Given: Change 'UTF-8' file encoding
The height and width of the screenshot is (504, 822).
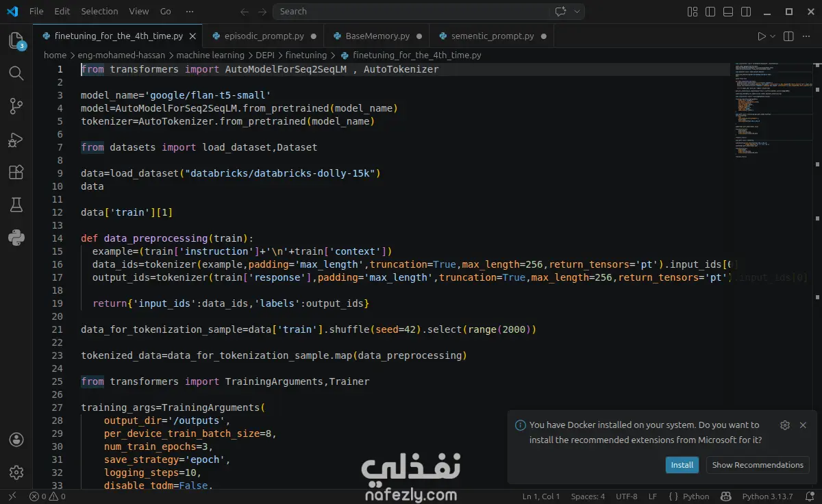Looking at the screenshot, I should pyautogui.click(x=627, y=496).
